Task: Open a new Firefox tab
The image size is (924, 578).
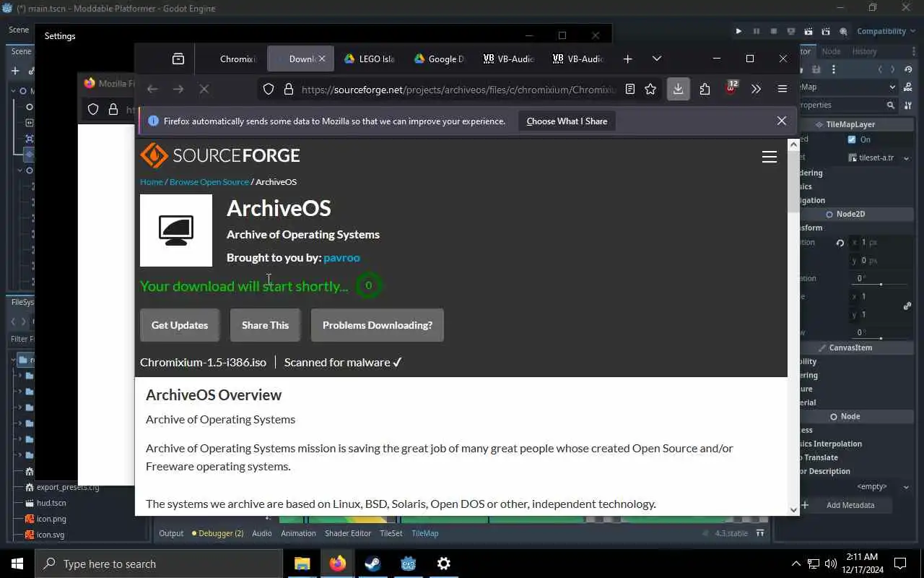Action: (627, 59)
